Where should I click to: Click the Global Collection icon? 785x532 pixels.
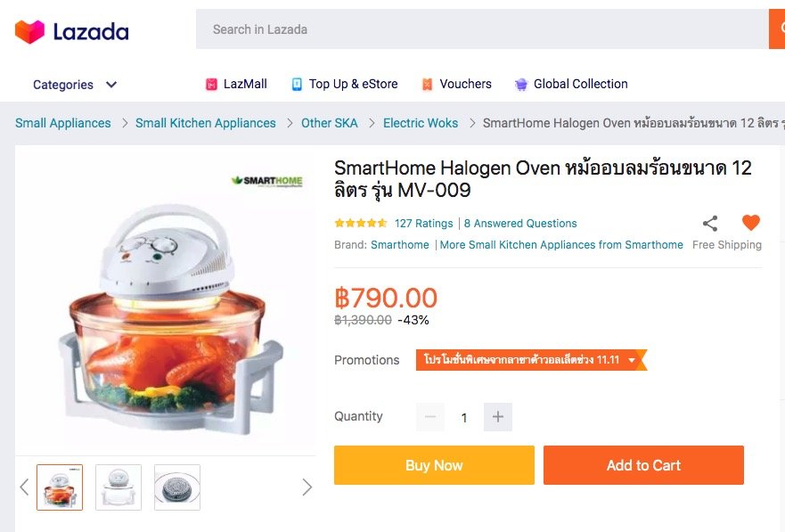coord(521,84)
